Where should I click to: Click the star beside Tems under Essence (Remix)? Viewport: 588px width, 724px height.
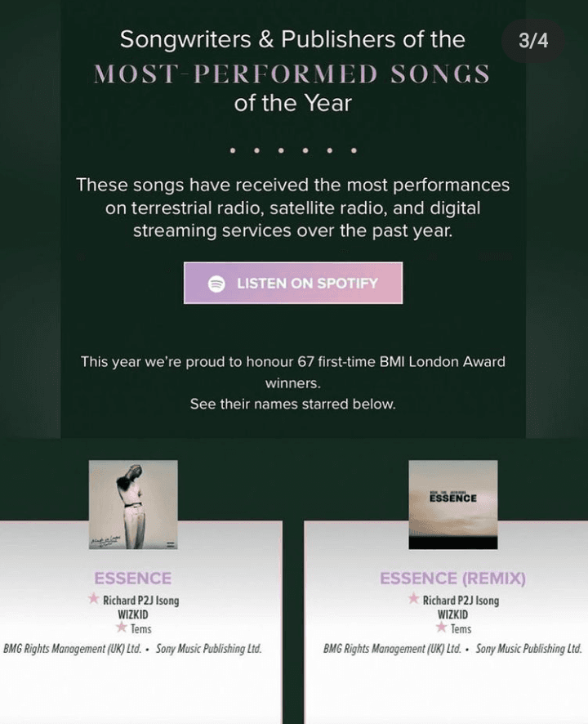[441, 627]
